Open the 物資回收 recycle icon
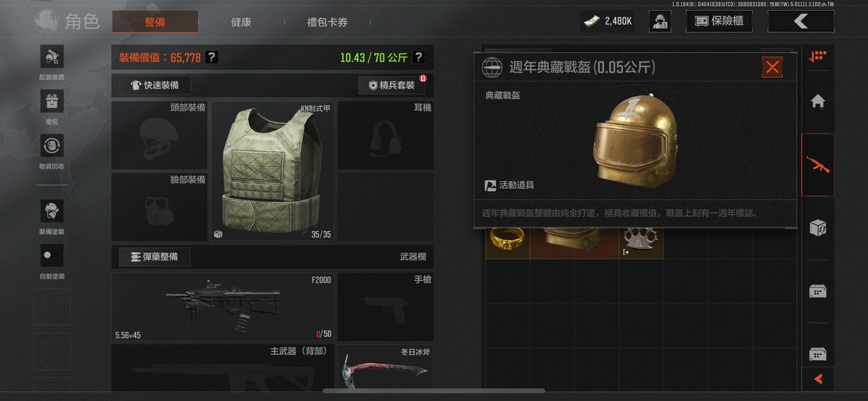Screen dimensions: 868x401 click(52, 146)
